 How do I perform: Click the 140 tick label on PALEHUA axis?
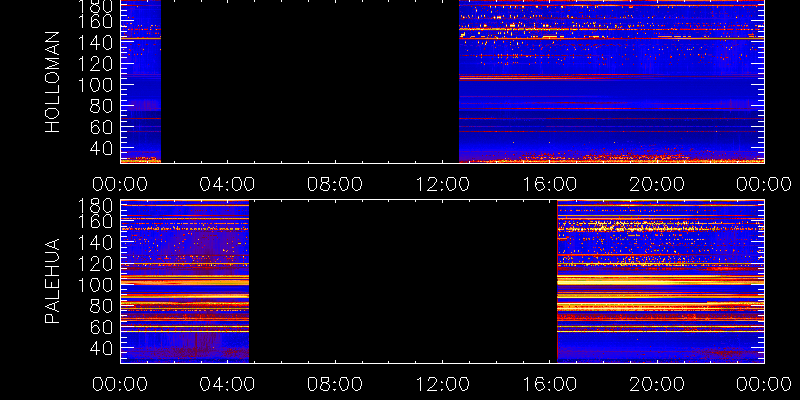point(97,242)
